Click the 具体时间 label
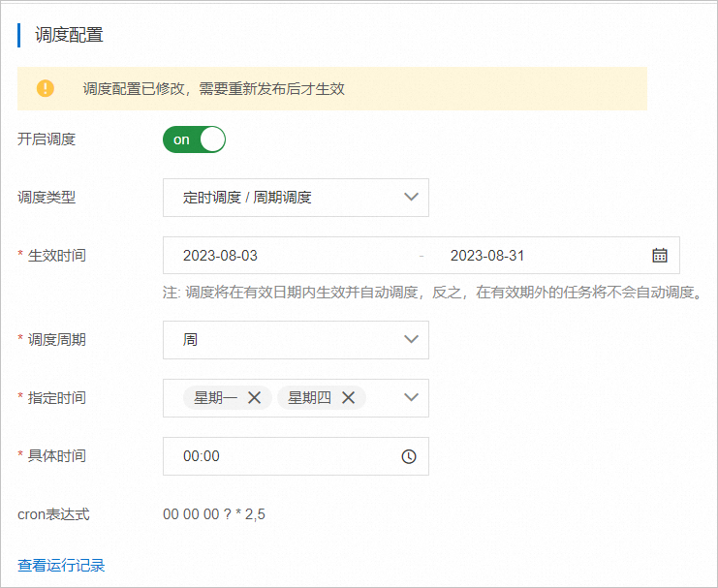The height and width of the screenshot is (588, 718). (x=57, y=456)
